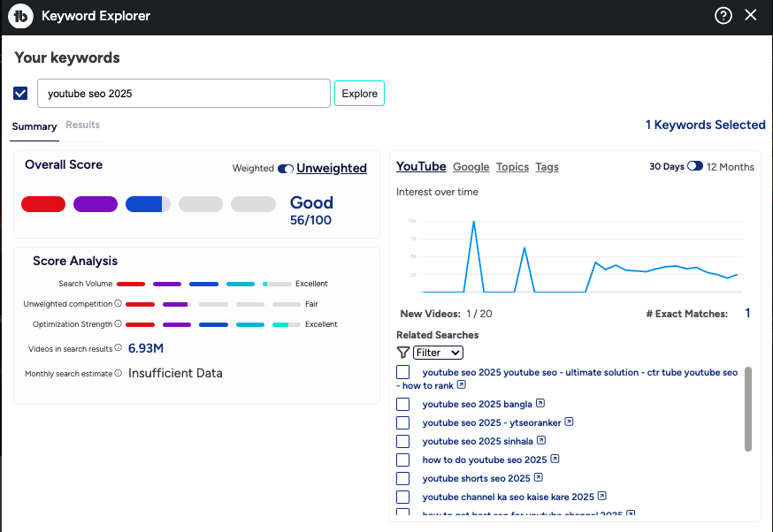Image resolution: width=773 pixels, height=532 pixels.
Task: Click the Explore button
Action: pyautogui.click(x=359, y=93)
